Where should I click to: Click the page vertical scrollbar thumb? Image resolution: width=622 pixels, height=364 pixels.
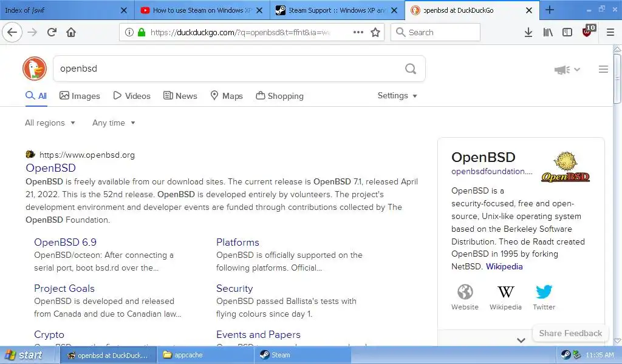click(x=617, y=78)
